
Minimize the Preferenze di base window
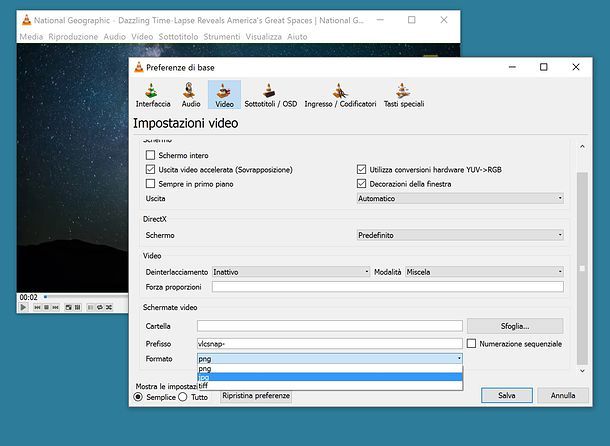tap(512, 67)
